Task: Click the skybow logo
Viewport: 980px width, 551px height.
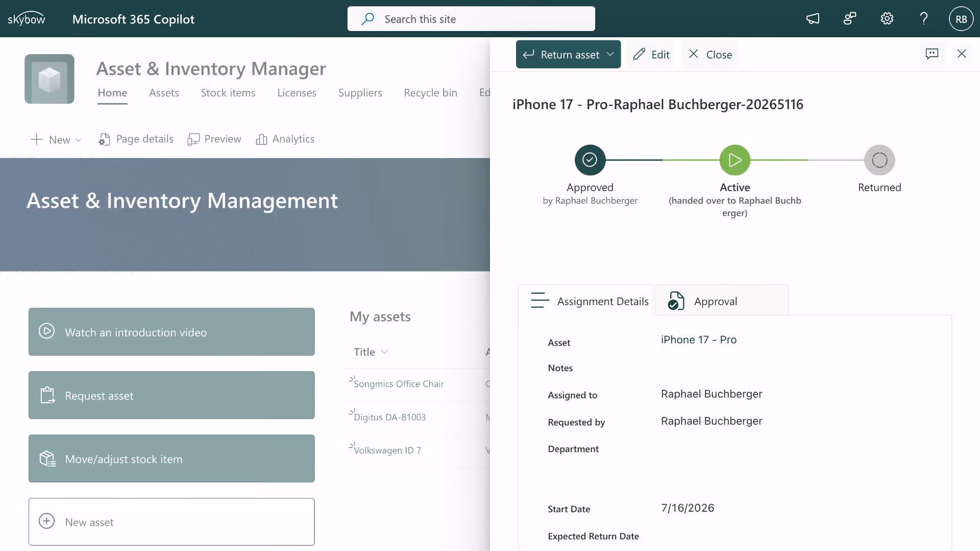Action: [27, 19]
